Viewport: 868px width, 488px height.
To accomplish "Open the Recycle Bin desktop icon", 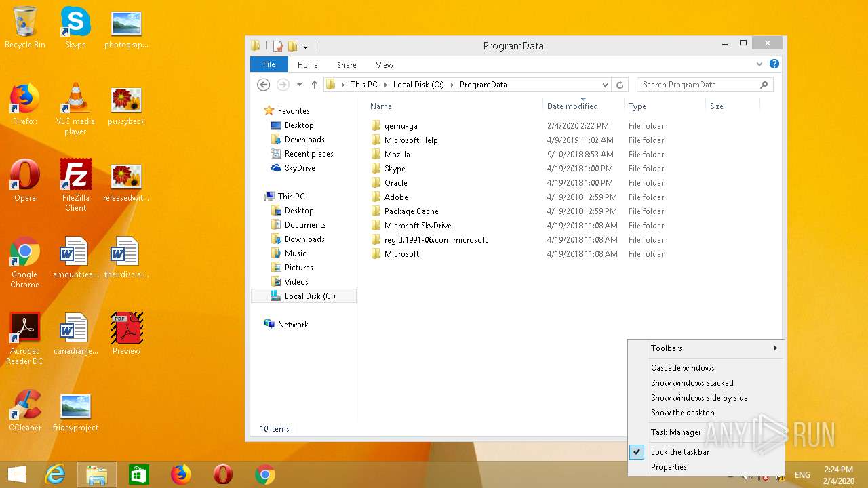I will 25,27.
